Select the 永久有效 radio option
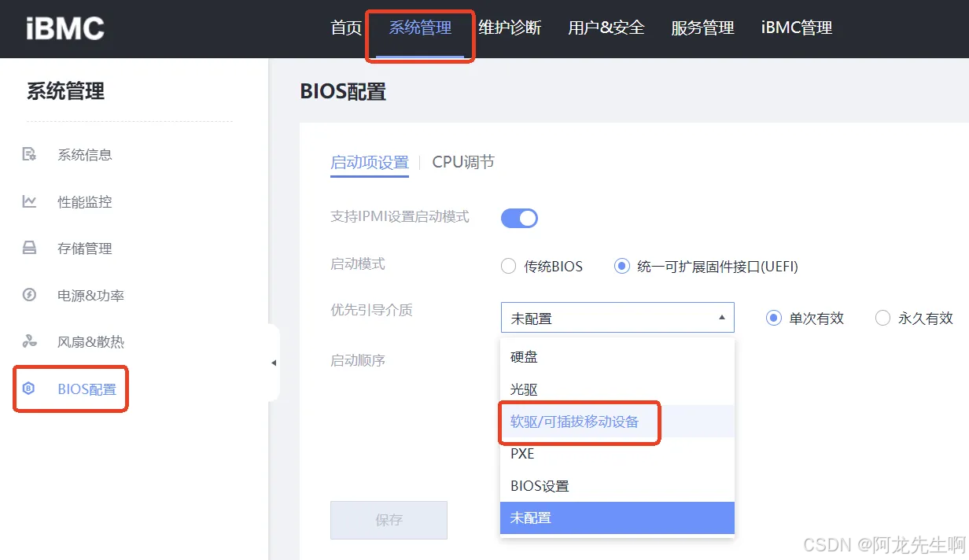This screenshot has height=560, width=969. point(882,319)
